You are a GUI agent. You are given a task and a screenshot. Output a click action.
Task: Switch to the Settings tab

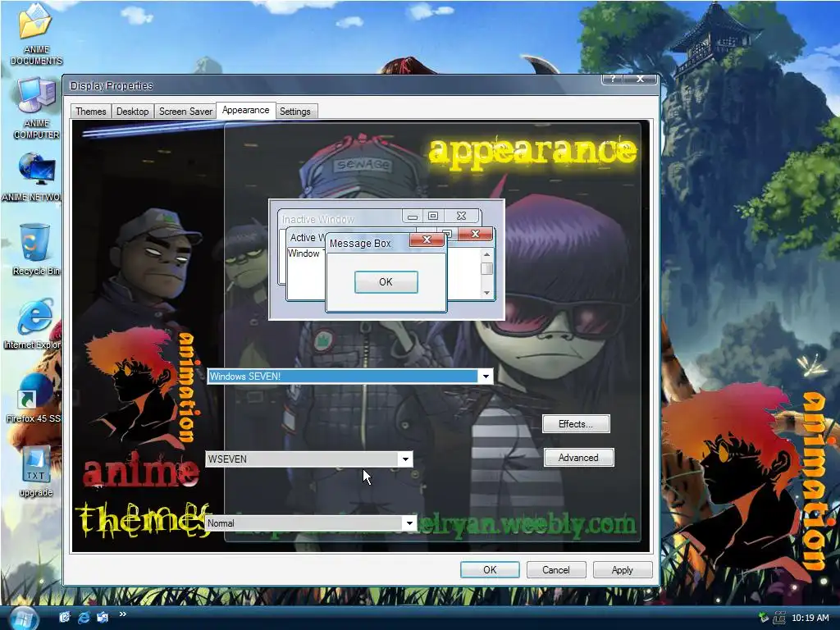click(295, 112)
